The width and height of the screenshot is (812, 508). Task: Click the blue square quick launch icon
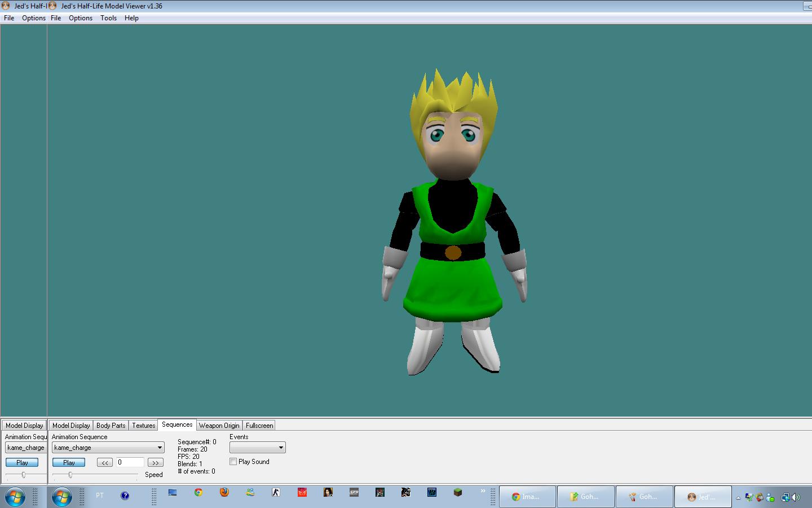point(432,492)
